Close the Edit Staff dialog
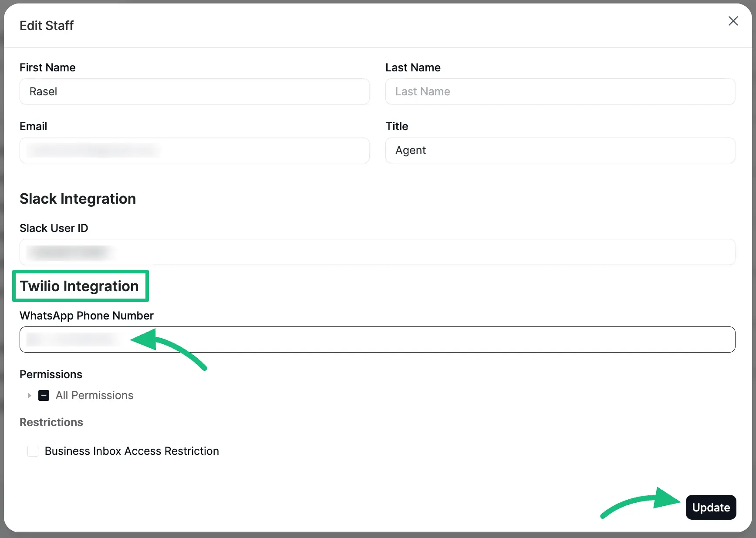The width and height of the screenshot is (756, 538). pyautogui.click(x=733, y=21)
